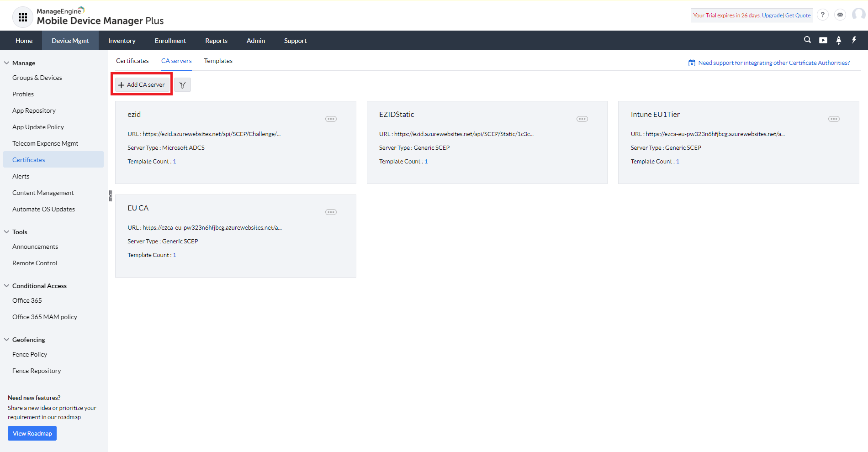Click the ManageEngine Mobile Device Manager Plus logo

click(100, 16)
